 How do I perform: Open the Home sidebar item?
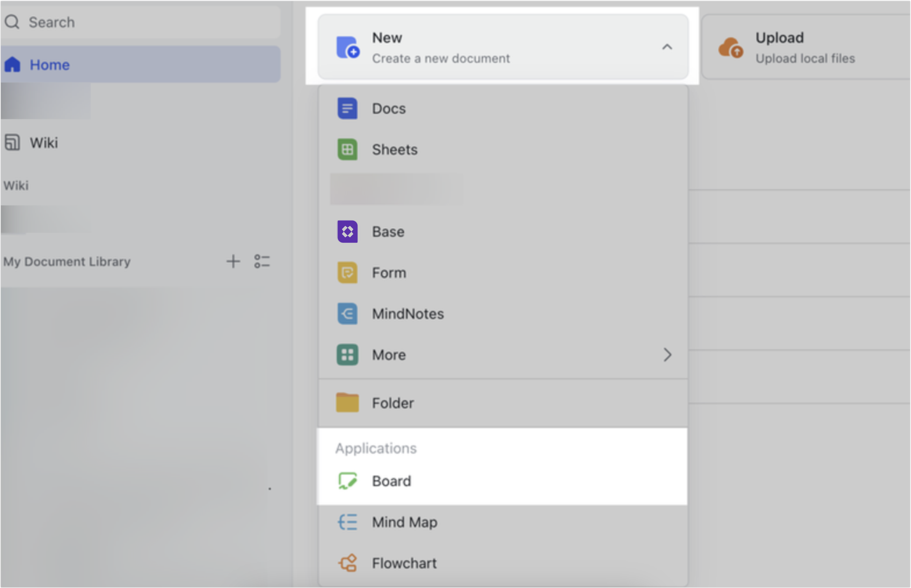[x=140, y=64]
